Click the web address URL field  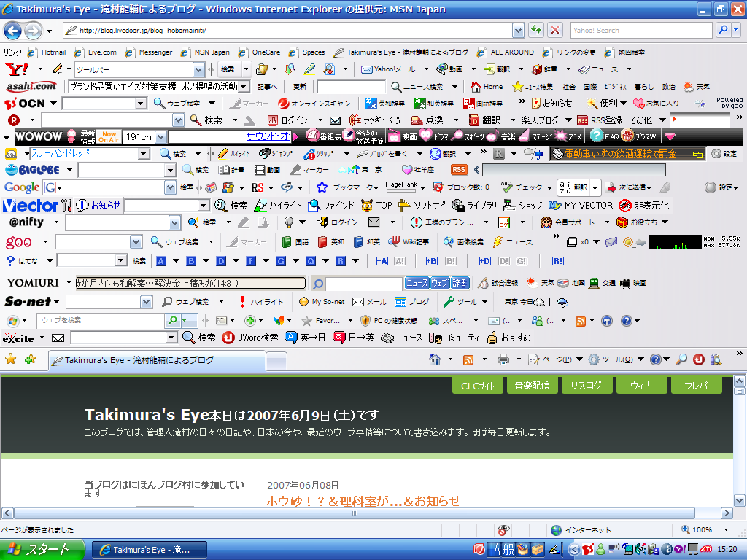pyautogui.click(x=287, y=31)
